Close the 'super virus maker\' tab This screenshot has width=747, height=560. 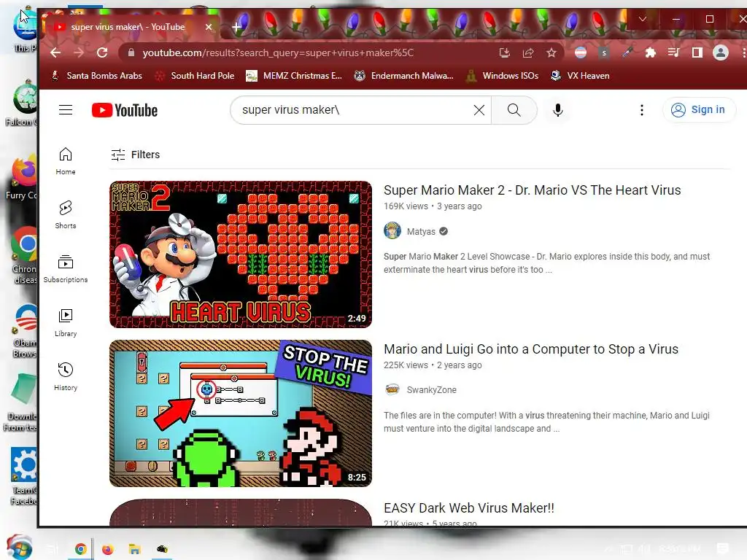tap(208, 27)
